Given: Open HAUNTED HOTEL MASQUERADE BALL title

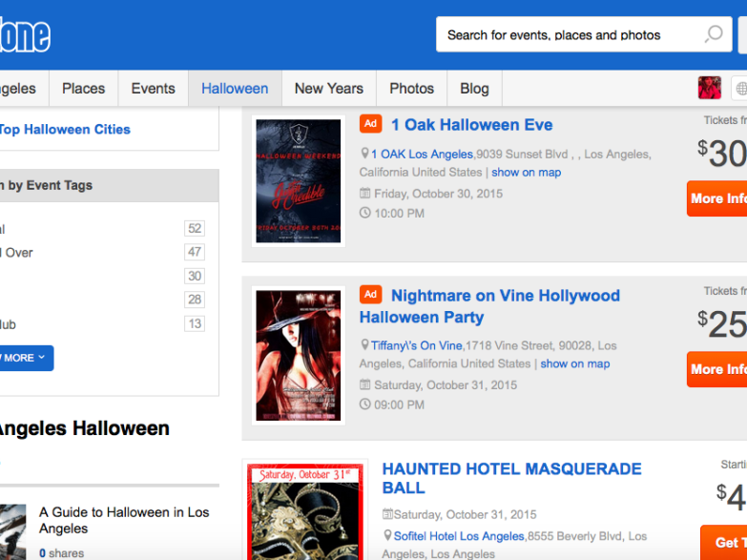Looking at the screenshot, I should point(511,478).
